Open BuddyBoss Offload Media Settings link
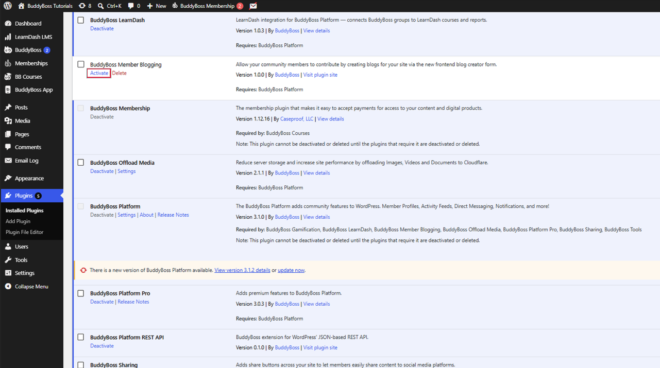Screen dimensions: 660x368 point(126,171)
